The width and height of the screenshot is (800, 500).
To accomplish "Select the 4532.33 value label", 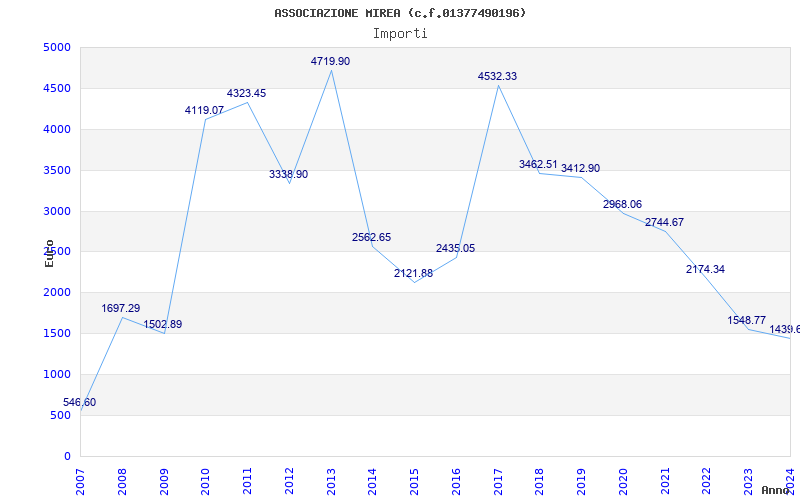I will (497, 77).
